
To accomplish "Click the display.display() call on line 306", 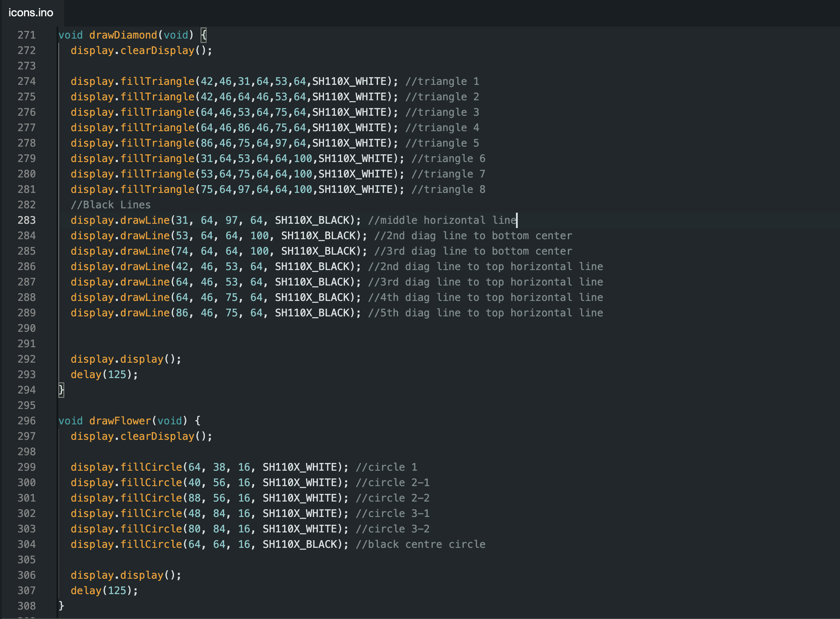I will (124, 575).
